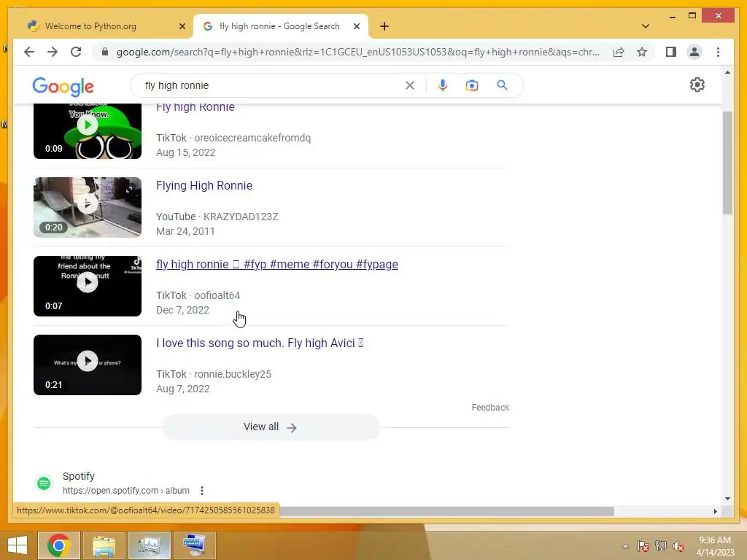Submit search with the magnifying glass icon
747x560 pixels.
pyautogui.click(x=502, y=85)
